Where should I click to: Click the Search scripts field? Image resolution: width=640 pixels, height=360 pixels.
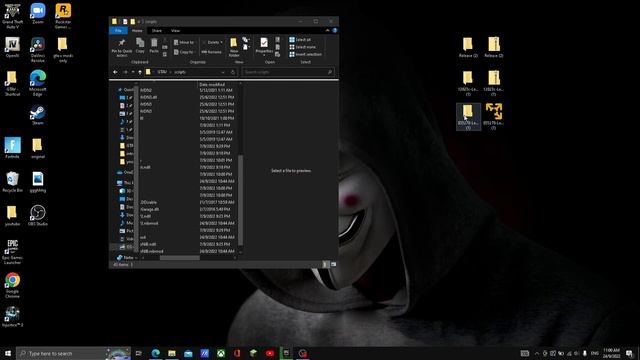(x=288, y=72)
